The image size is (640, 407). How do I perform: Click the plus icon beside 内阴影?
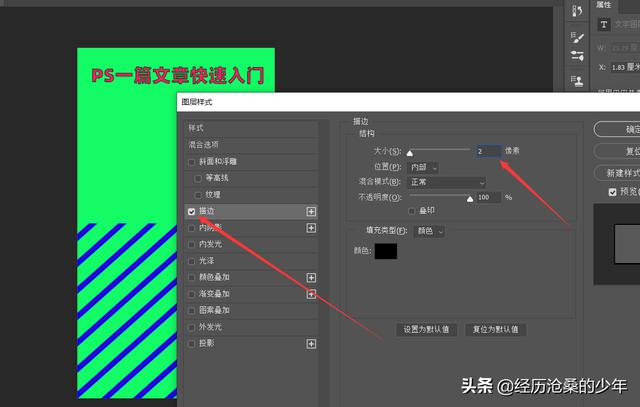(x=311, y=228)
